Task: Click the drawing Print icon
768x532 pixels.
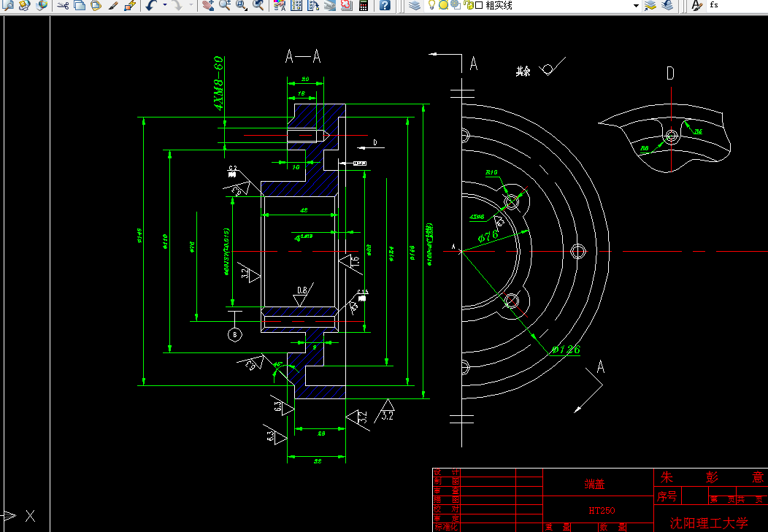Action: (x=330, y=6)
